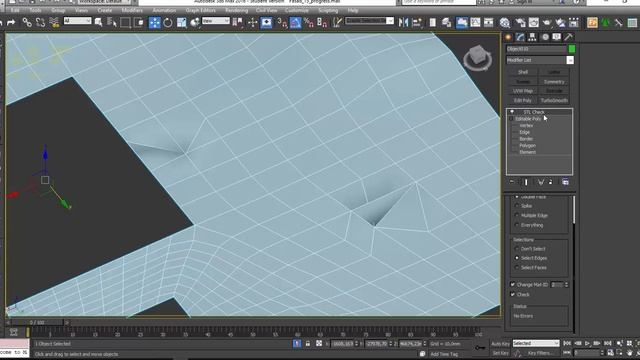Choose the Rectangular Selection Region icon
640x360 pixels.
click(x=125, y=22)
